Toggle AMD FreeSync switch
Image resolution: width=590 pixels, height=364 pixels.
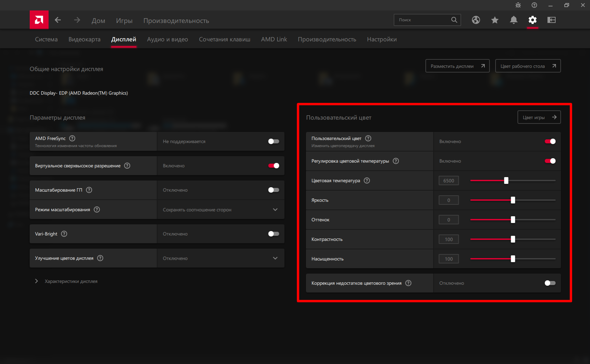tap(274, 141)
